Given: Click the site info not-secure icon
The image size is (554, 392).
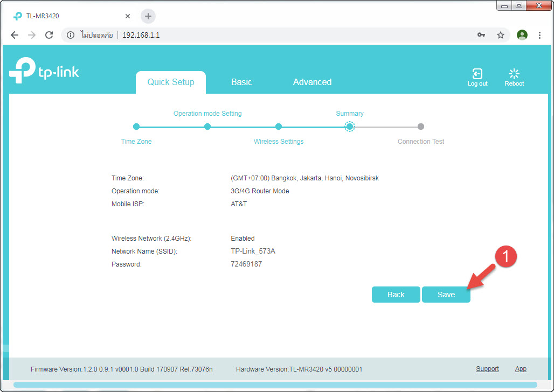Looking at the screenshot, I should coord(71,35).
